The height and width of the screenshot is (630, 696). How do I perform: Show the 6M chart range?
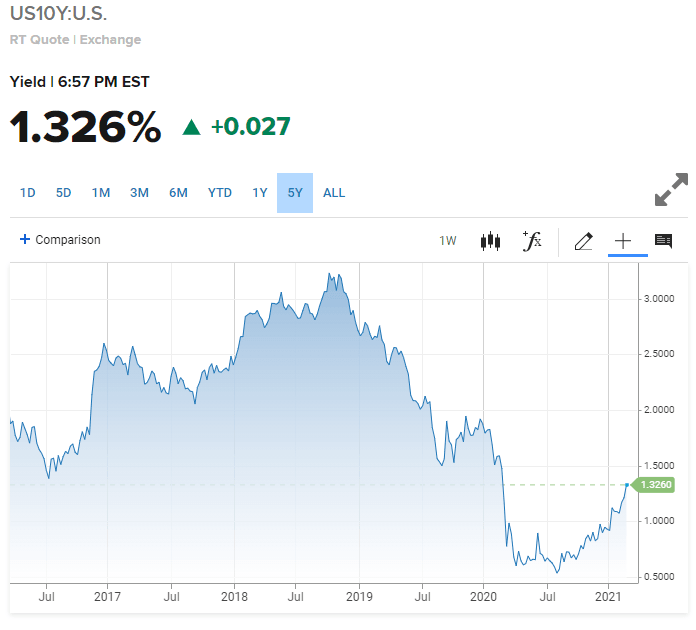coord(178,193)
